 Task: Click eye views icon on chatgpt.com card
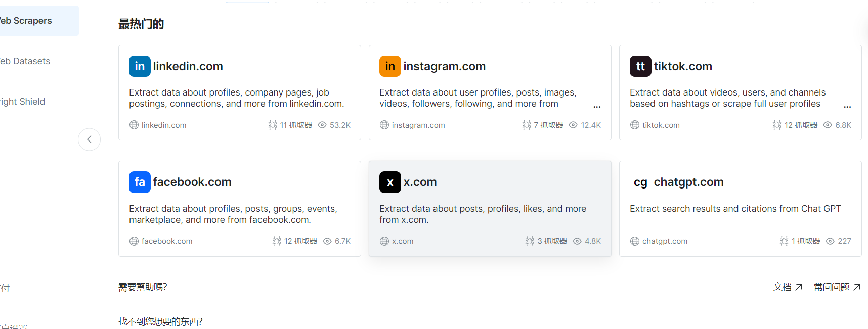pos(830,241)
